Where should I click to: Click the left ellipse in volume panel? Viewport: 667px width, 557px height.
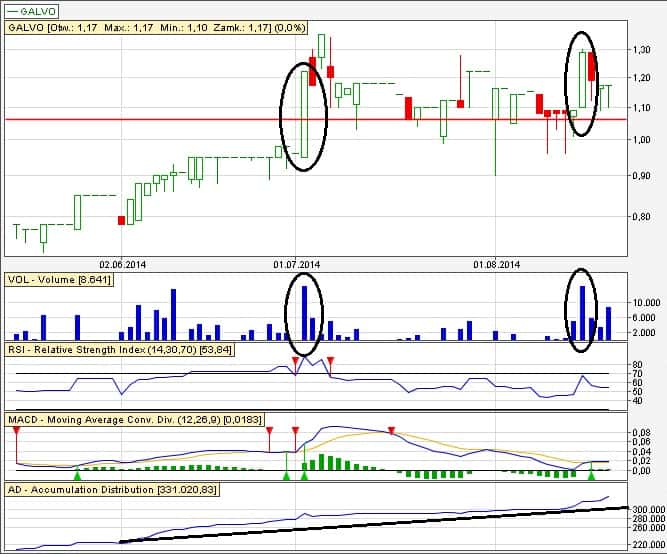304,312
